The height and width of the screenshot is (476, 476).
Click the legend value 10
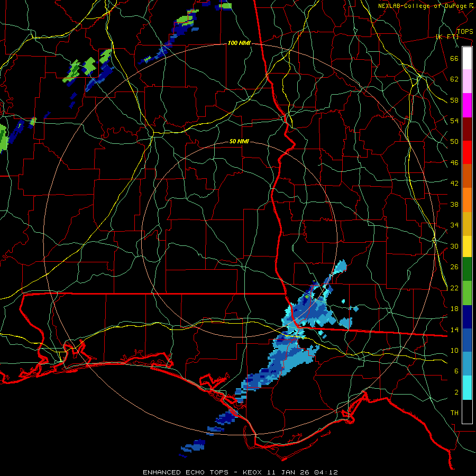(454, 351)
